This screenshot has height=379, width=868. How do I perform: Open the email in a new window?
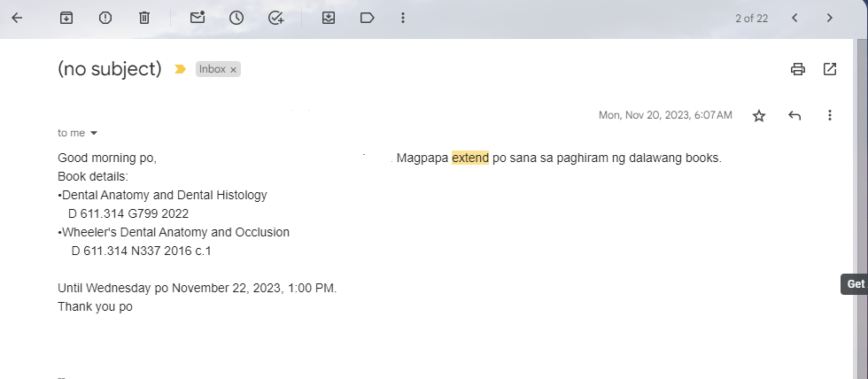830,69
